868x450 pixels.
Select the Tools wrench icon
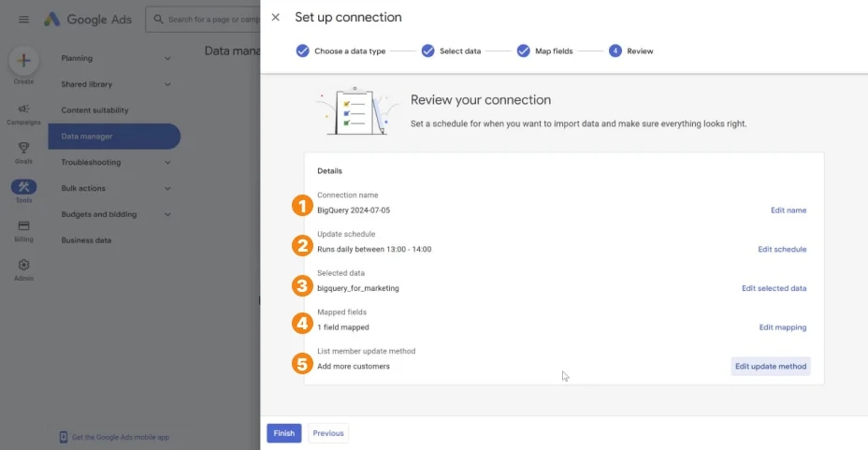(x=23, y=187)
